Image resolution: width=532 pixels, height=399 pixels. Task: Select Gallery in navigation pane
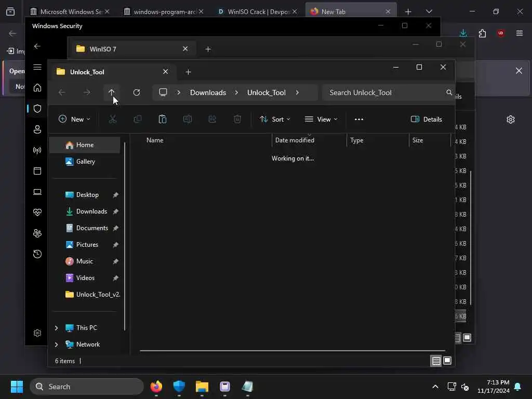(x=85, y=162)
